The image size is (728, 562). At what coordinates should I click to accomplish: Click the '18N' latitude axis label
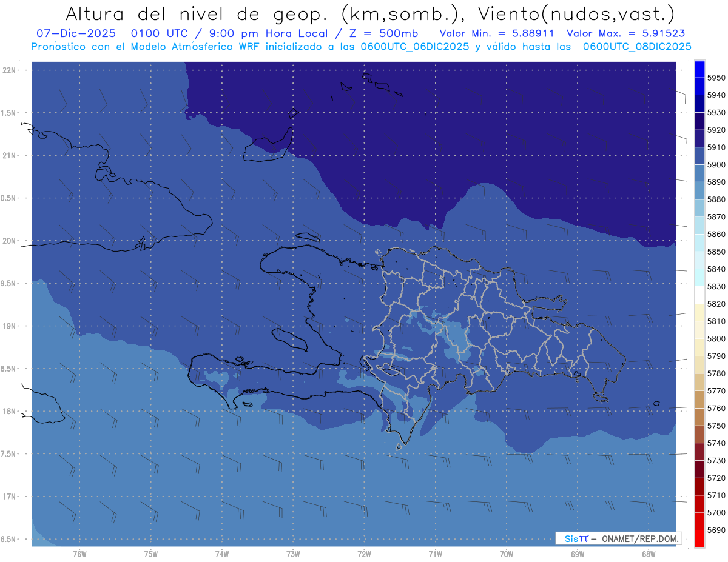pyautogui.click(x=9, y=411)
